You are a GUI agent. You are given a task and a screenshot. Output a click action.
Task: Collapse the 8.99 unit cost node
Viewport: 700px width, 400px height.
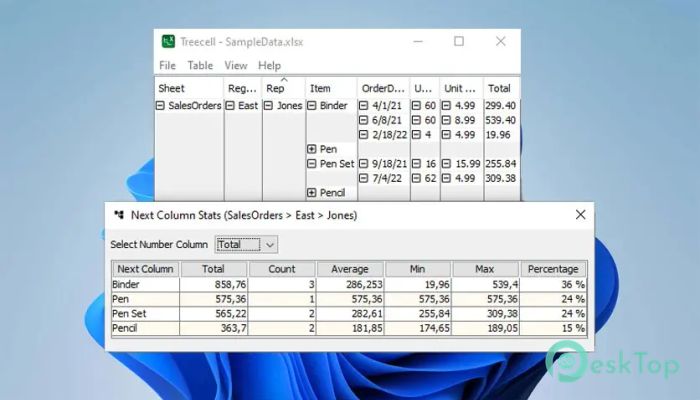click(446, 120)
